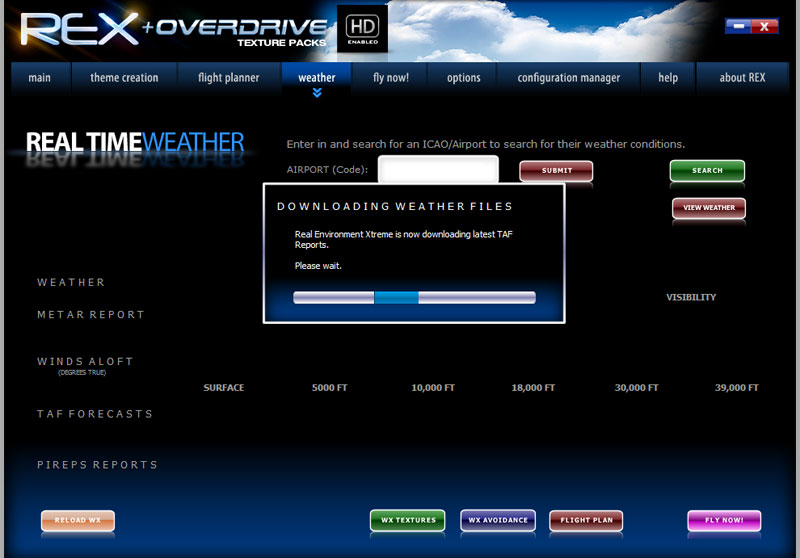The image size is (800, 558).
Task: Open WX AVOIDANCE
Action: click(498, 520)
